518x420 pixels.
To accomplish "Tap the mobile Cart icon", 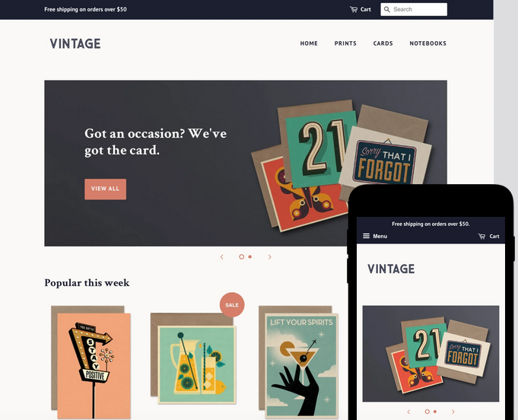I will click(481, 237).
